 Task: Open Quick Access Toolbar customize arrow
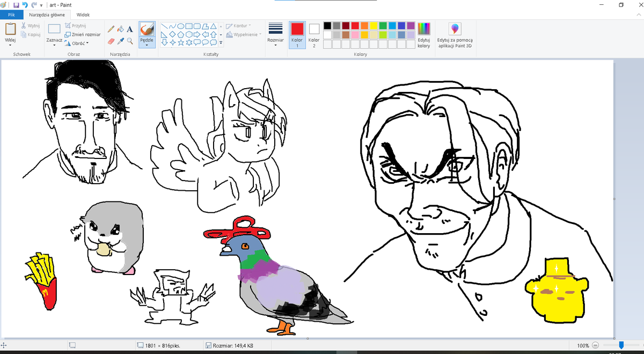point(41,5)
